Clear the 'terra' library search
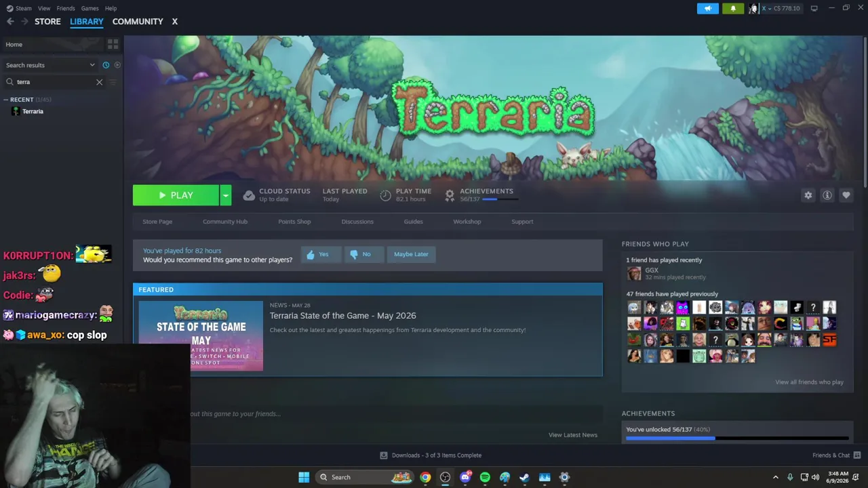868x488 pixels. click(x=99, y=82)
